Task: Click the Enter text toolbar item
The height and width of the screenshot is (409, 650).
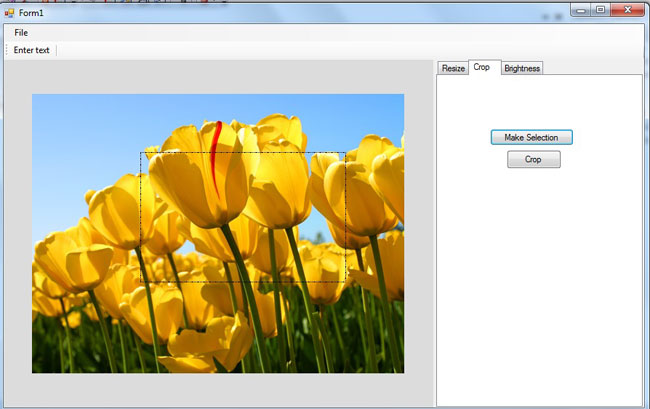Action: pos(32,50)
